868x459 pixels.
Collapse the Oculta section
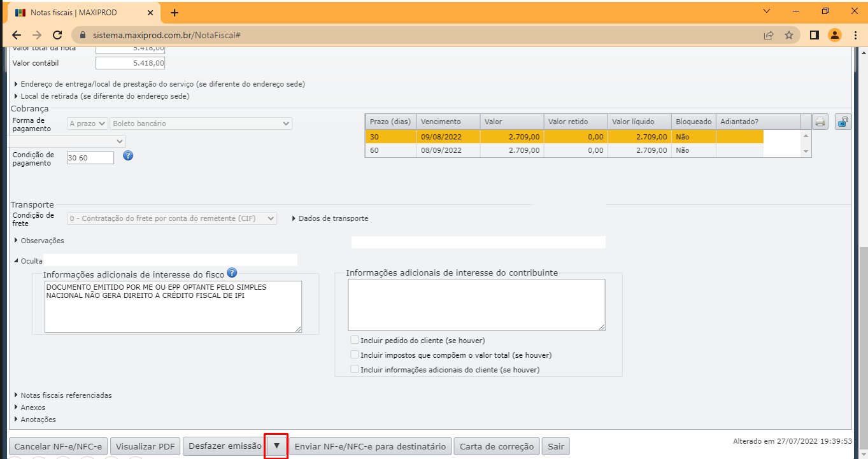tap(27, 260)
